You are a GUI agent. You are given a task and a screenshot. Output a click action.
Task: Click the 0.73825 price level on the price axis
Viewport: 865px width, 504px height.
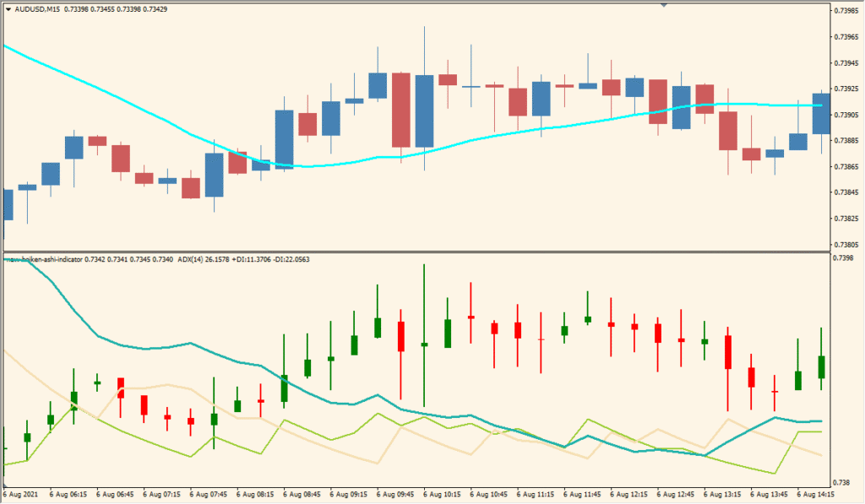[x=846, y=219]
